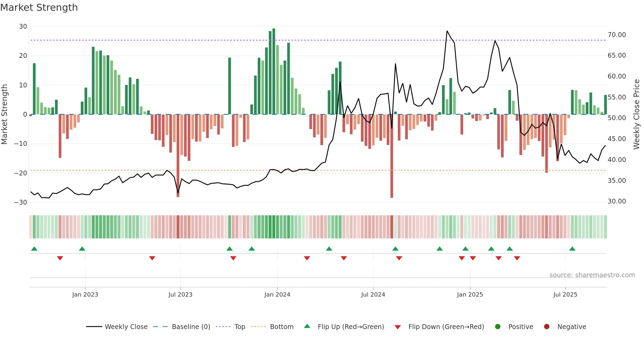Click the Weekly Close legend entry
This screenshot has height=362, width=644.
tap(117, 327)
